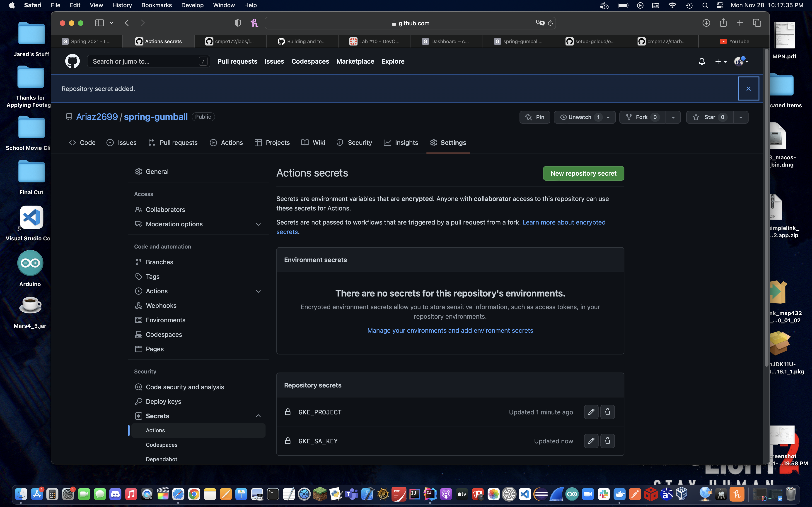The width and height of the screenshot is (812, 507).
Task: Reload the page in Safari address bar
Action: (x=550, y=23)
